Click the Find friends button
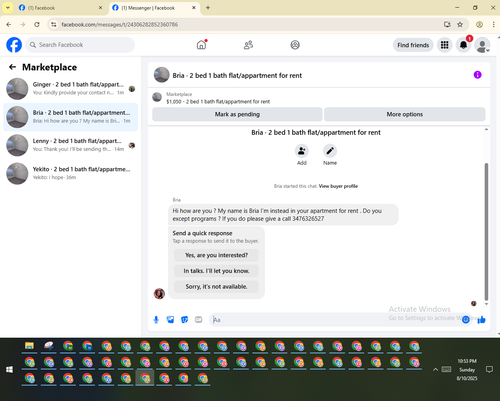This screenshot has width=500, height=401. pyautogui.click(x=413, y=45)
